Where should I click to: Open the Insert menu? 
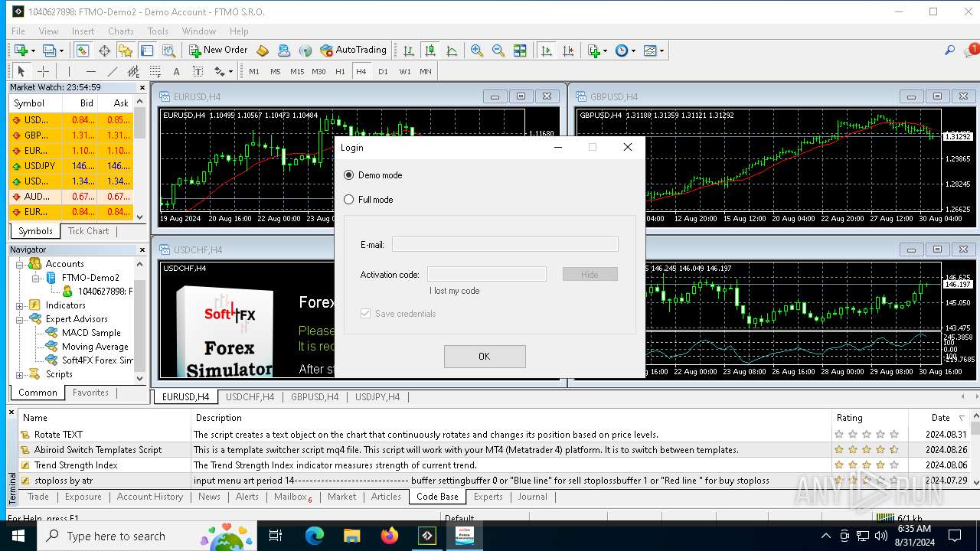[83, 31]
